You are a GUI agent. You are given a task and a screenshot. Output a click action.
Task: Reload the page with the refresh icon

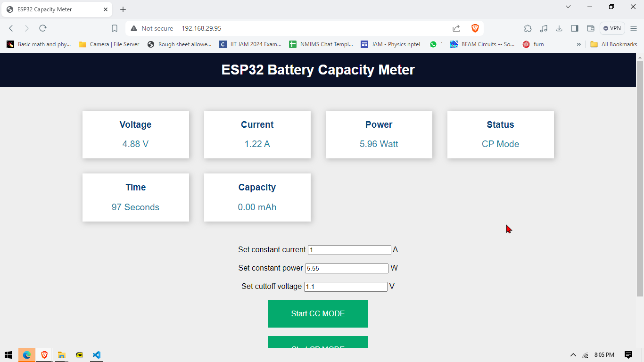coord(43,28)
